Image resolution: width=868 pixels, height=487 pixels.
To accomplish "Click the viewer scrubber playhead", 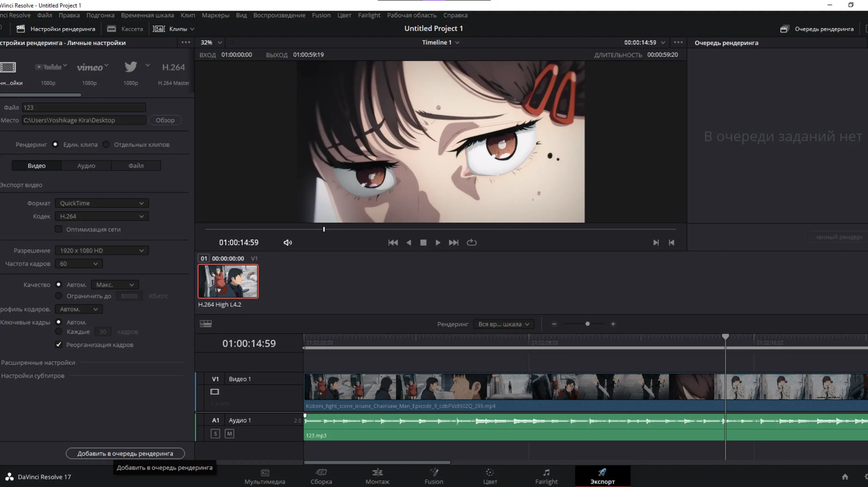I will 324,229.
